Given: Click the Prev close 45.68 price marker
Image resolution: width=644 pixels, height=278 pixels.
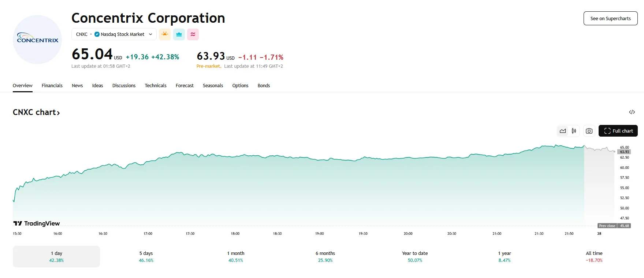Looking at the screenshot, I should (x=615, y=226).
